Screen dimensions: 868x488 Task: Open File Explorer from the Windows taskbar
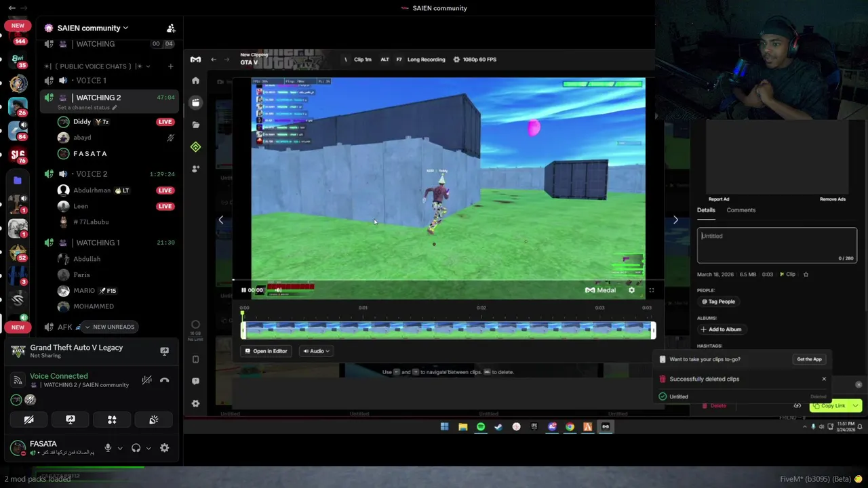pyautogui.click(x=462, y=426)
